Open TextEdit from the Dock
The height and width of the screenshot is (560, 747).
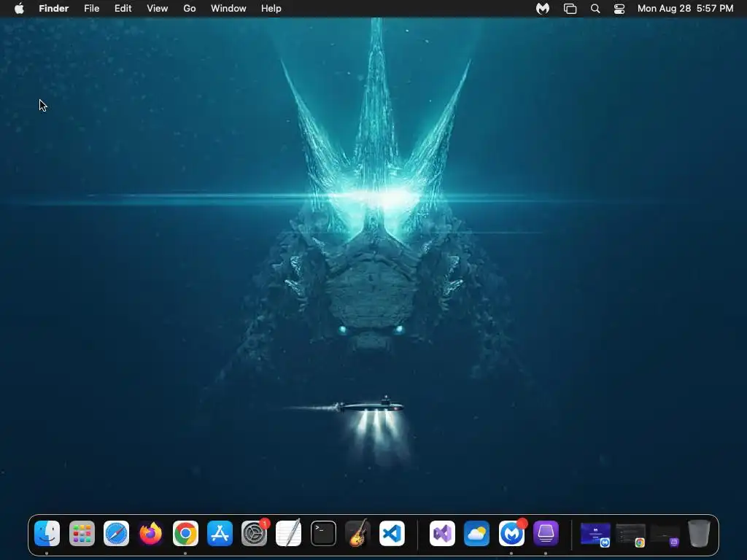289,533
